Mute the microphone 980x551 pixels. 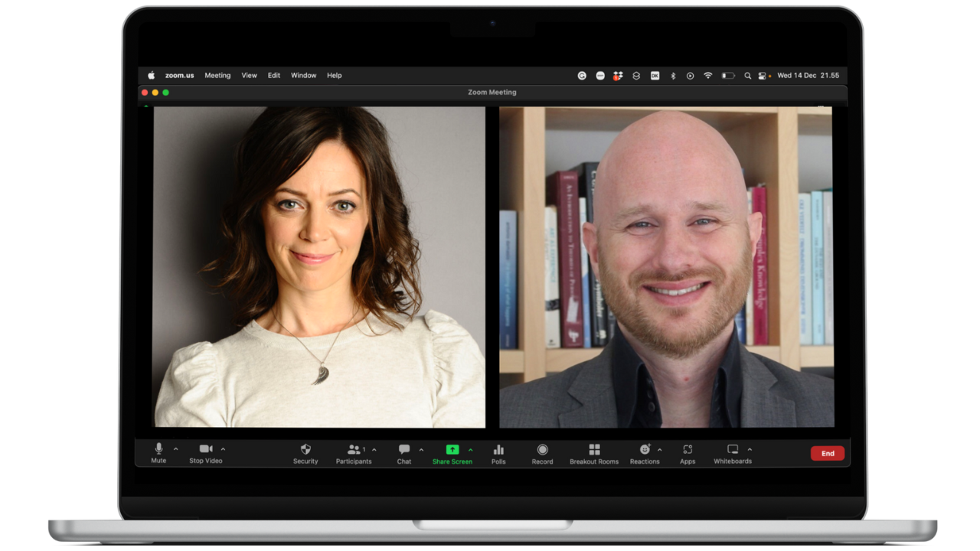coord(158,449)
